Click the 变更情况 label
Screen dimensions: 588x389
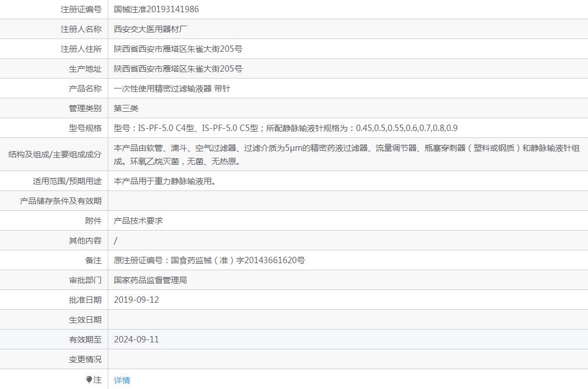tap(85, 359)
